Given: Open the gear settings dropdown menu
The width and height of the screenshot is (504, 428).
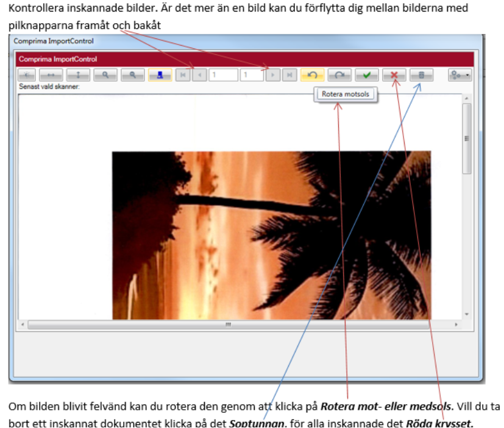Looking at the screenshot, I should point(460,75).
